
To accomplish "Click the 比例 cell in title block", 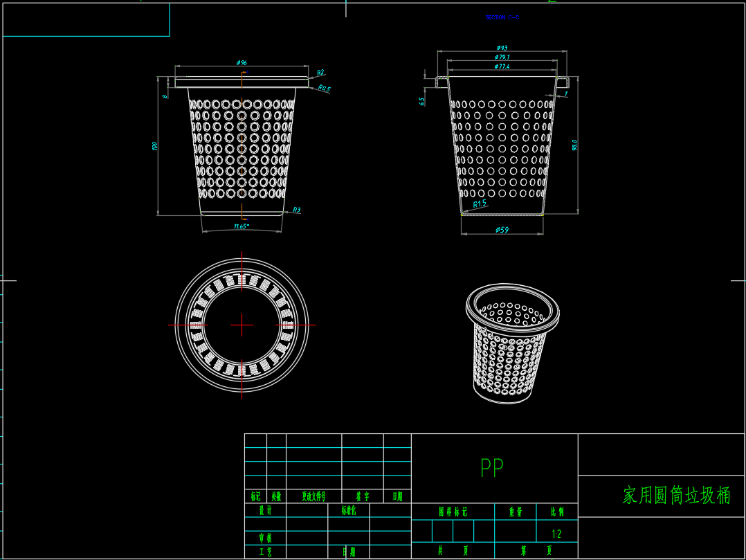I will (557, 512).
